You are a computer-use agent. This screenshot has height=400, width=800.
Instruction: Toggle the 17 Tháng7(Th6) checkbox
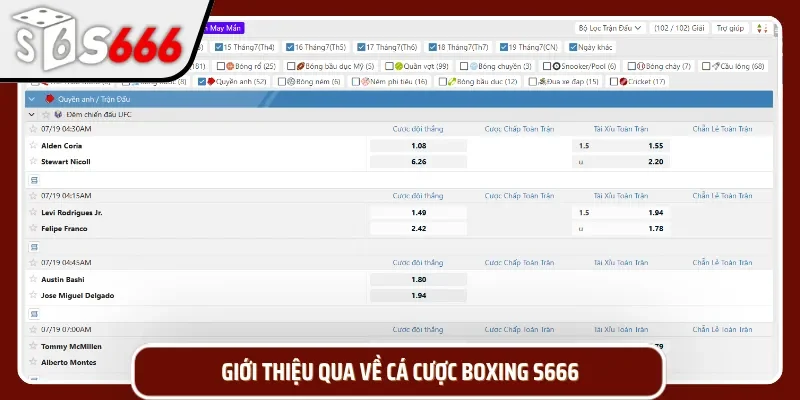pos(361,47)
